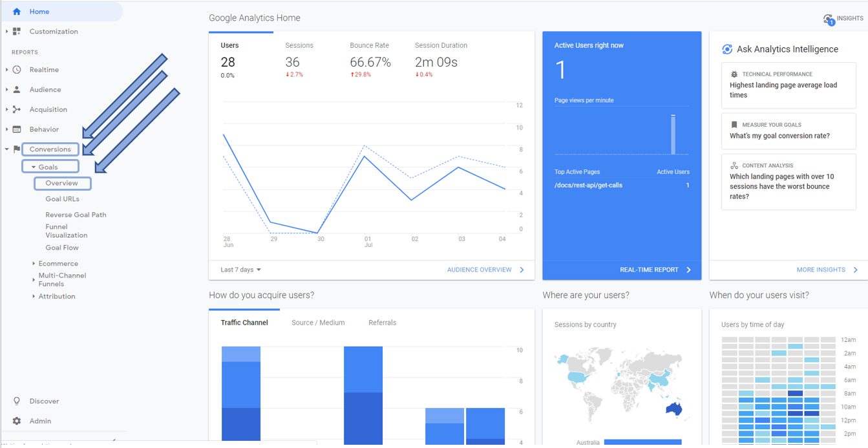Click the first traffic channel stacked bar
The height and width of the screenshot is (448, 868).
(x=241, y=395)
